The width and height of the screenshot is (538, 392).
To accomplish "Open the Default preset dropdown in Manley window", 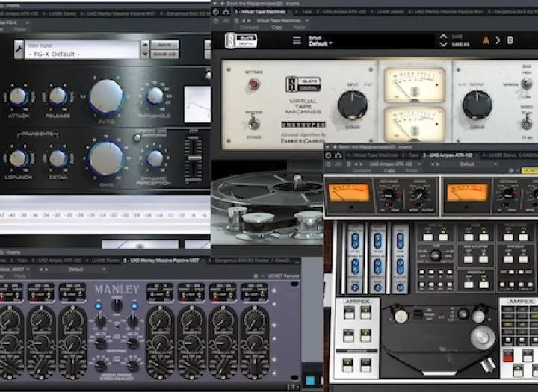I will click(x=86, y=270).
